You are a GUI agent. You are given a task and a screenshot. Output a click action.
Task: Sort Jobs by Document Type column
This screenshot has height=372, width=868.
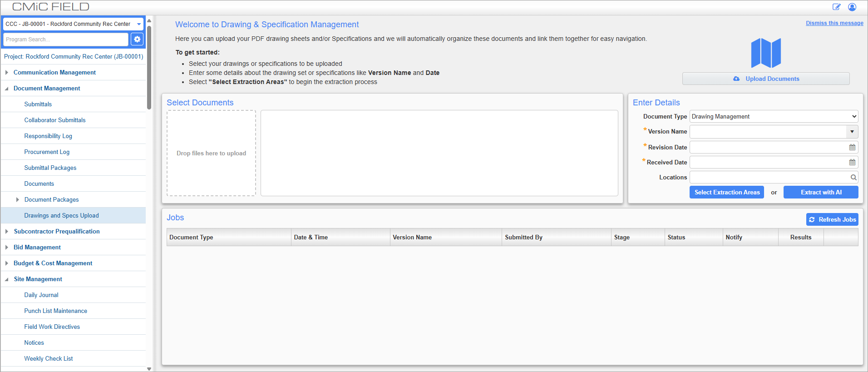point(229,237)
